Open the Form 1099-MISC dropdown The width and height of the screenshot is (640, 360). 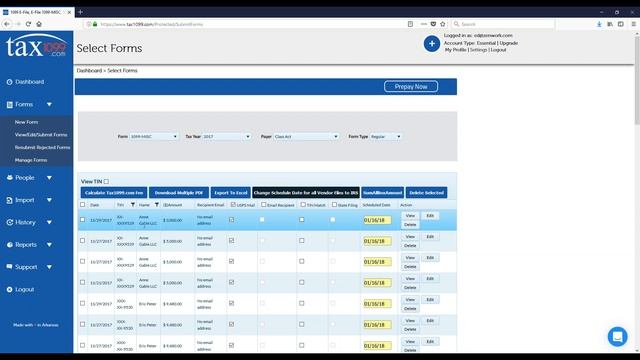point(154,136)
